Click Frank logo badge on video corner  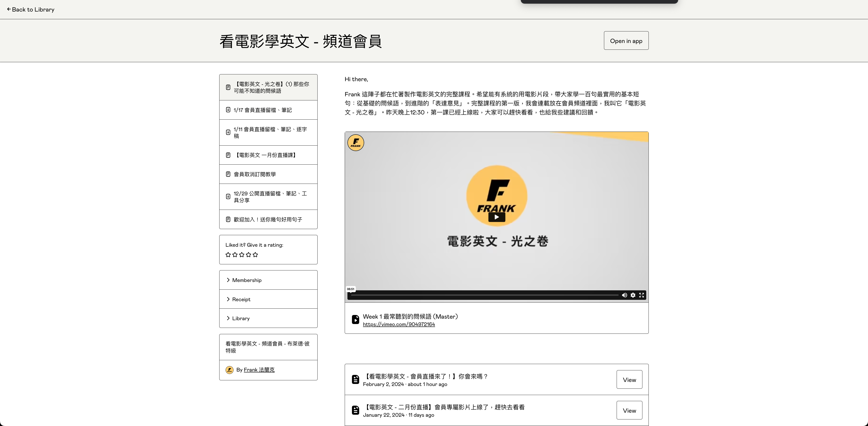pyautogui.click(x=356, y=143)
